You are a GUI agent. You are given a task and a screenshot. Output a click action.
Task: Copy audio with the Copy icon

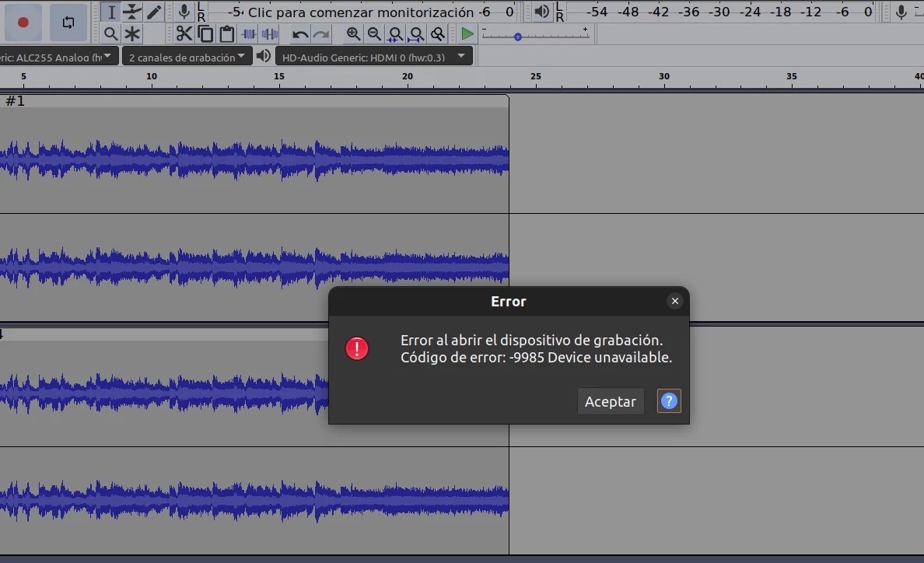[205, 33]
